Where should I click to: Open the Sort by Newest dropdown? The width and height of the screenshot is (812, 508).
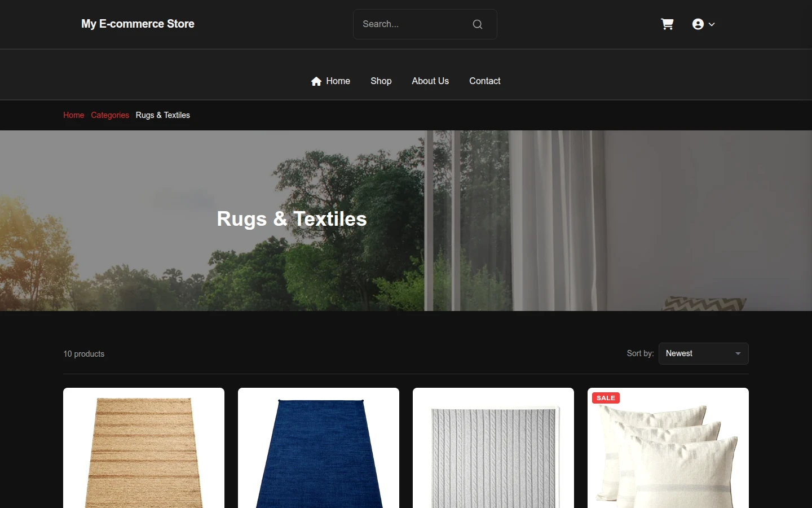704,353
